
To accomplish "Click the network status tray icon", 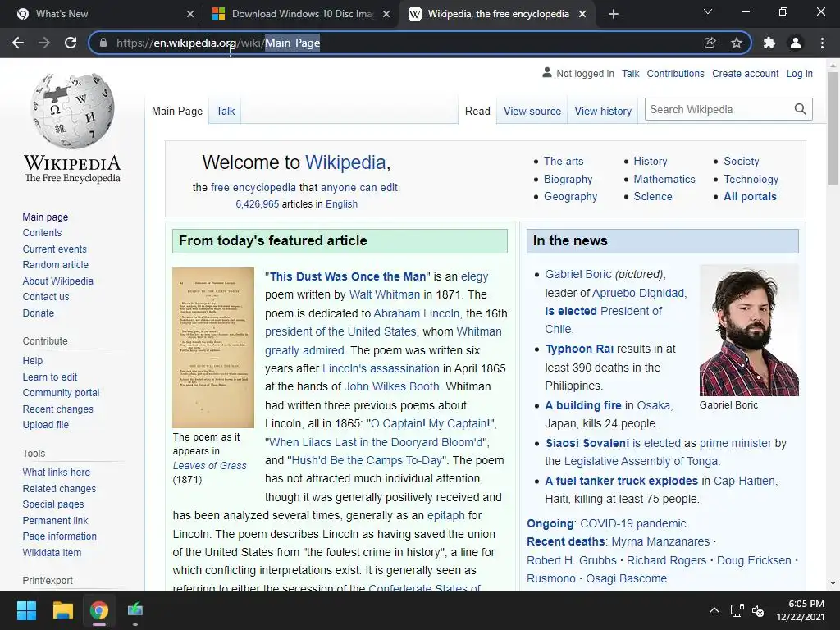I will (x=737, y=610).
